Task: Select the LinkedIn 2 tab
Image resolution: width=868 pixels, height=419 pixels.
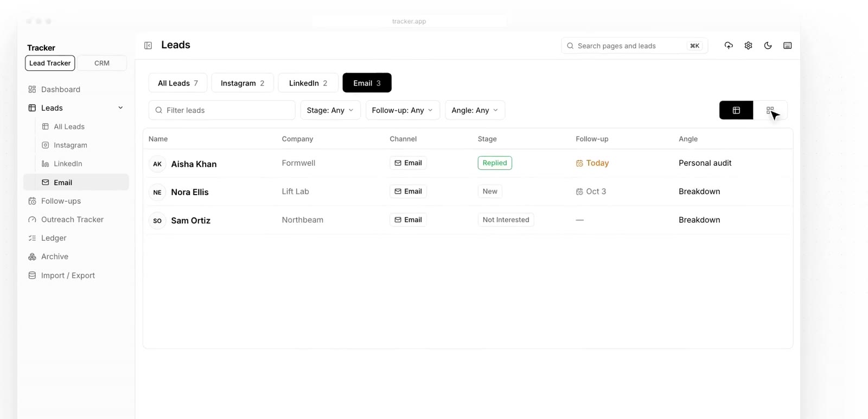Action: click(x=308, y=83)
